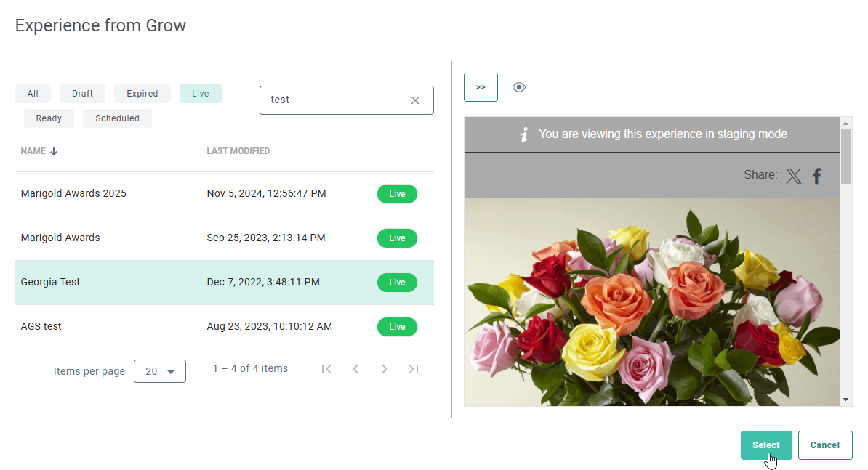This screenshot has width=868, height=470.
Task: Click the eye preview icon
Action: tap(518, 87)
